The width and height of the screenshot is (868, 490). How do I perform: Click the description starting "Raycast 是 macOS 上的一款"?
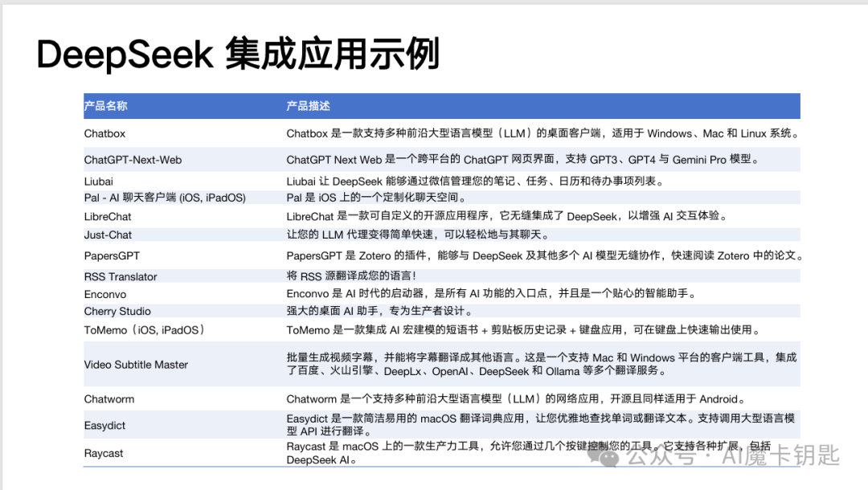click(x=529, y=453)
